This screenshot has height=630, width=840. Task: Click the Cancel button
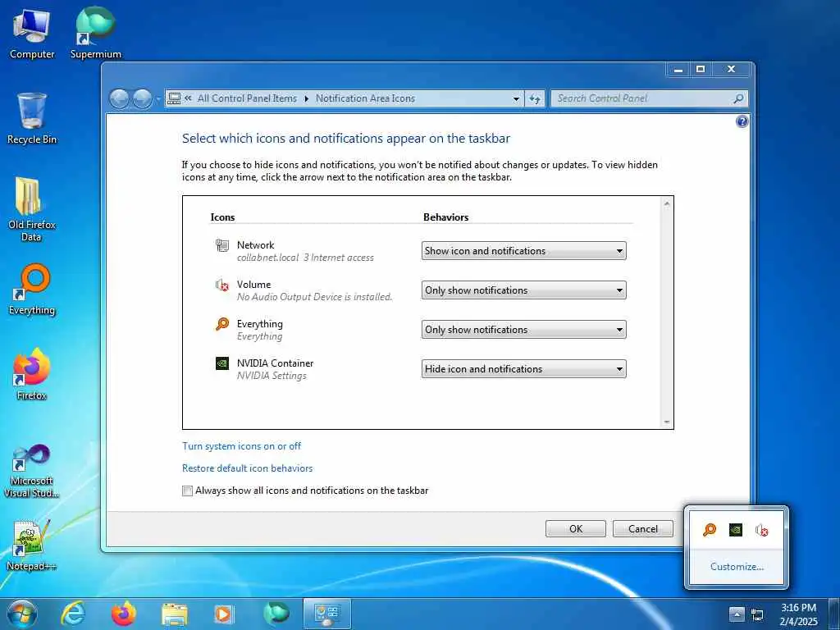point(643,529)
